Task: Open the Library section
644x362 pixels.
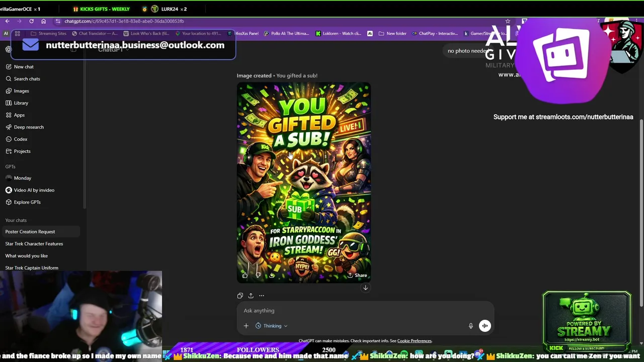Action: [21, 103]
